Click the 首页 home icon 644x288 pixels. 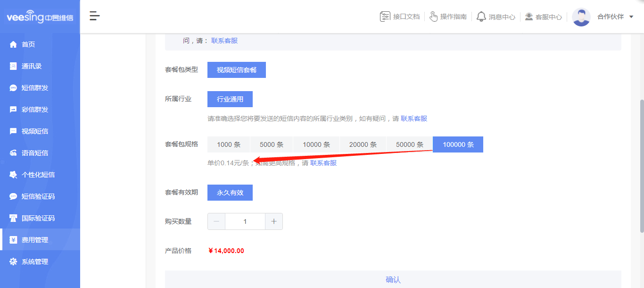click(13, 44)
